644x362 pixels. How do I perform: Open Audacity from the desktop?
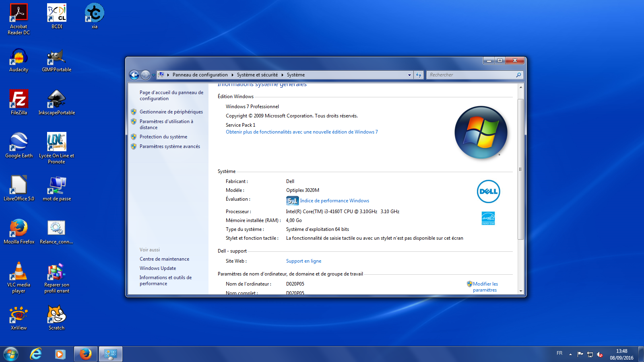tap(19, 60)
